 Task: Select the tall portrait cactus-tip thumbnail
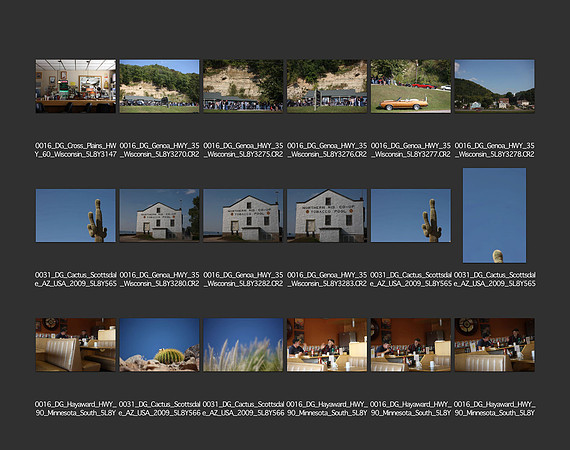pos(494,216)
